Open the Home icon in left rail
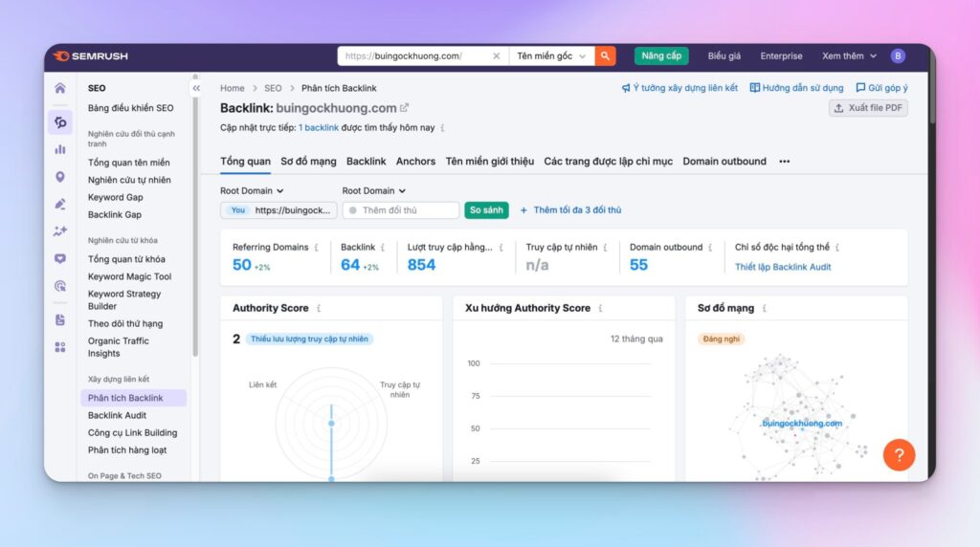 click(60, 88)
